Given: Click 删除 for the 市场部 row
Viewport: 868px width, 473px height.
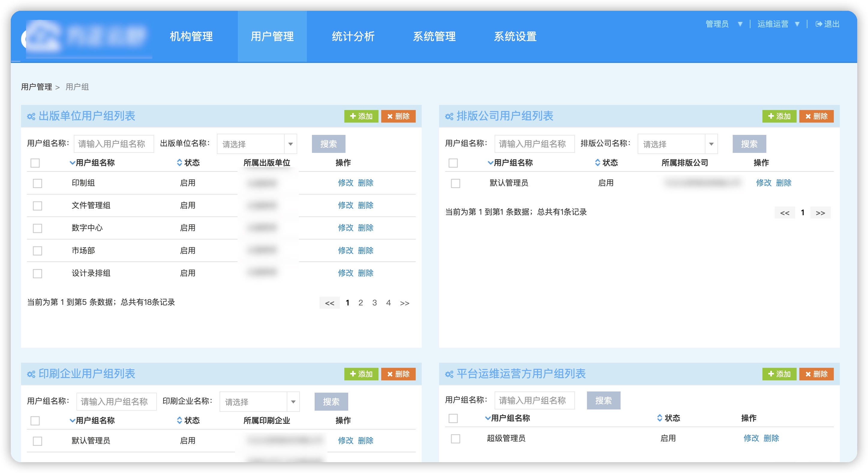Looking at the screenshot, I should click(366, 251).
